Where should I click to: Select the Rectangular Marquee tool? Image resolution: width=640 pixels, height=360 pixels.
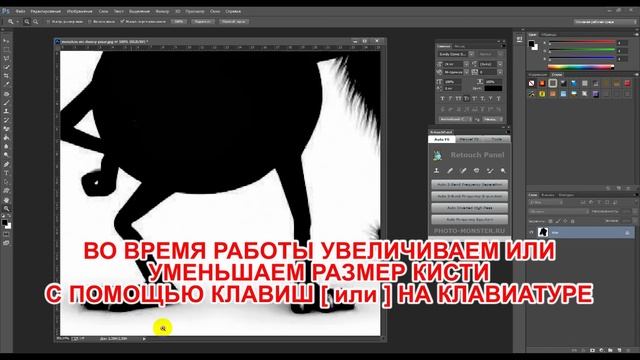[x=6, y=49]
